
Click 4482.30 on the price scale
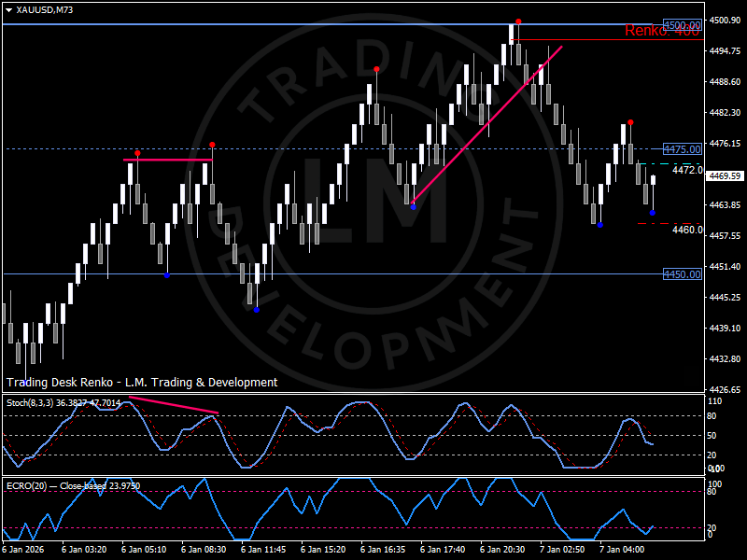coord(726,112)
